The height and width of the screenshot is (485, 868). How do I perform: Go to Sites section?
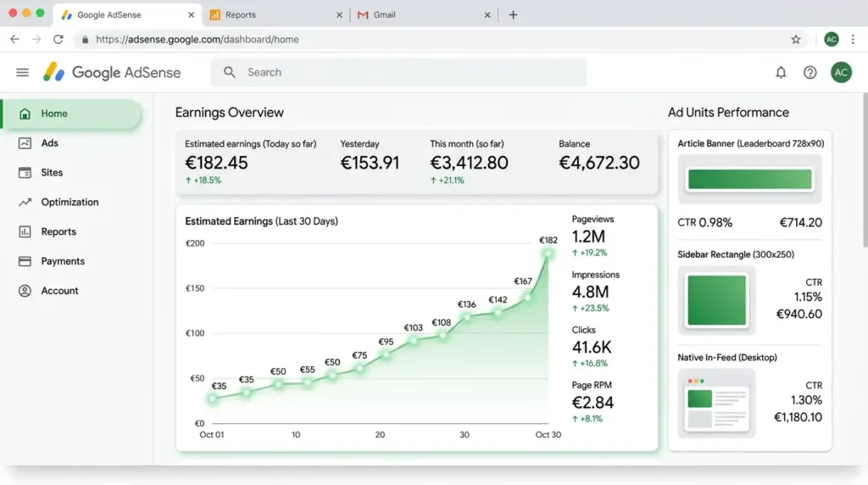pos(72,173)
